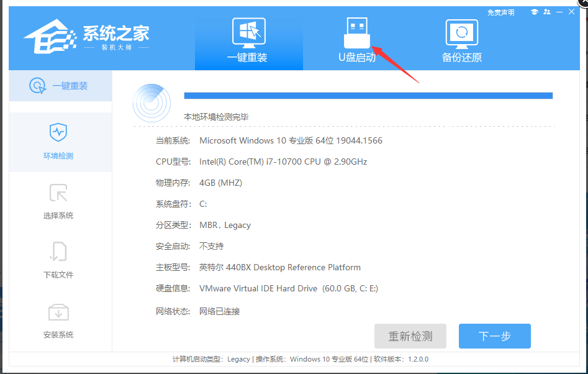Click the 物理内存 label

pyautogui.click(x=173, y=183)
